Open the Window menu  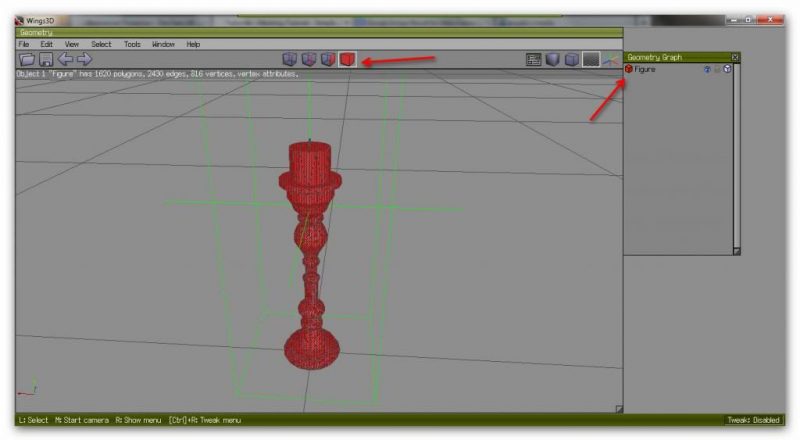[x=163, y=44]
